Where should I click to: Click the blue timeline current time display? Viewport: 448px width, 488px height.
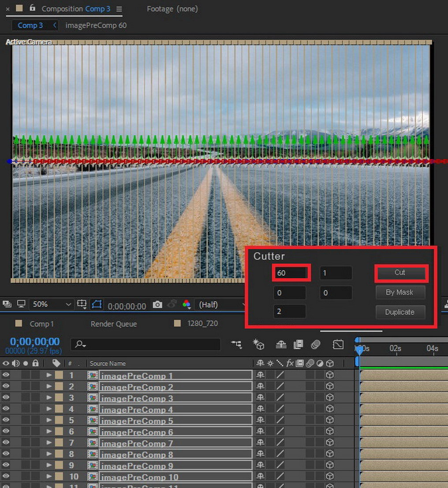(34, 342)
